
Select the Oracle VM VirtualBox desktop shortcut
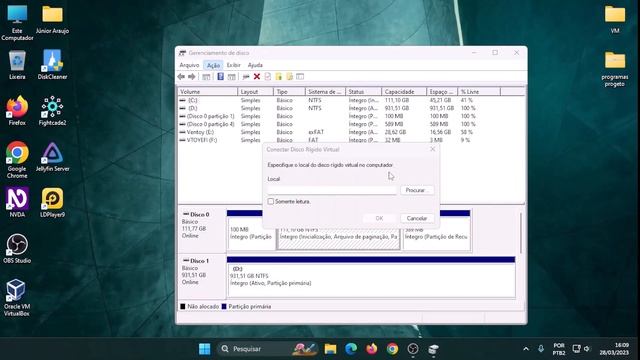[x=17, y=298]
